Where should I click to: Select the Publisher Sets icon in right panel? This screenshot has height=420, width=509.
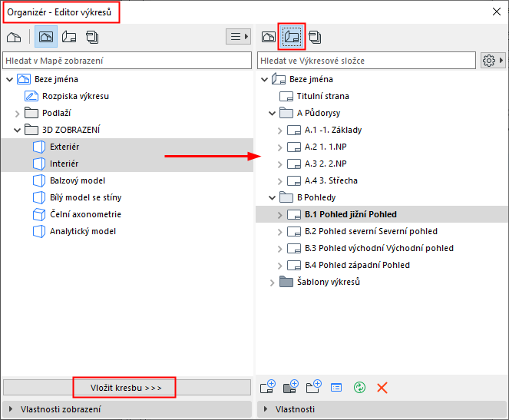tap(315, 37)
